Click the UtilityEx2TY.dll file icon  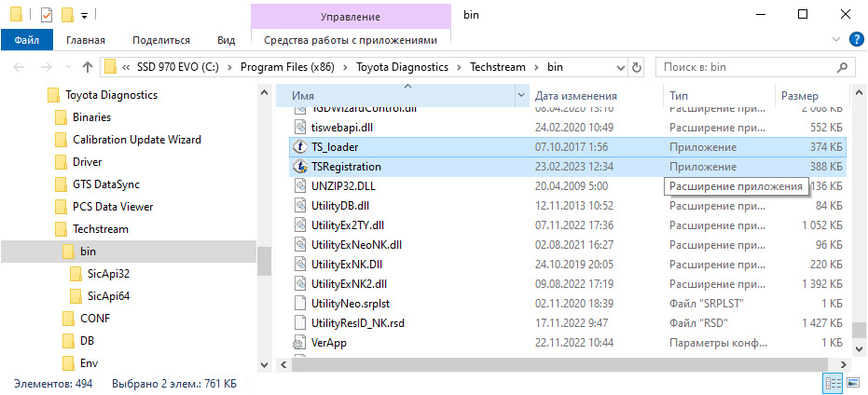(x=299, y=225)
